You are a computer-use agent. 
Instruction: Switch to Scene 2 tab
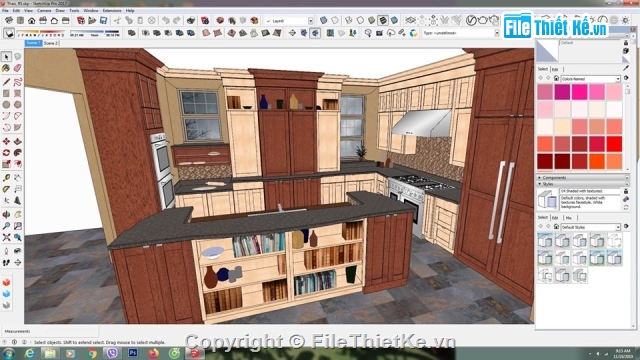pyautogui.click(x=51, y=43)
